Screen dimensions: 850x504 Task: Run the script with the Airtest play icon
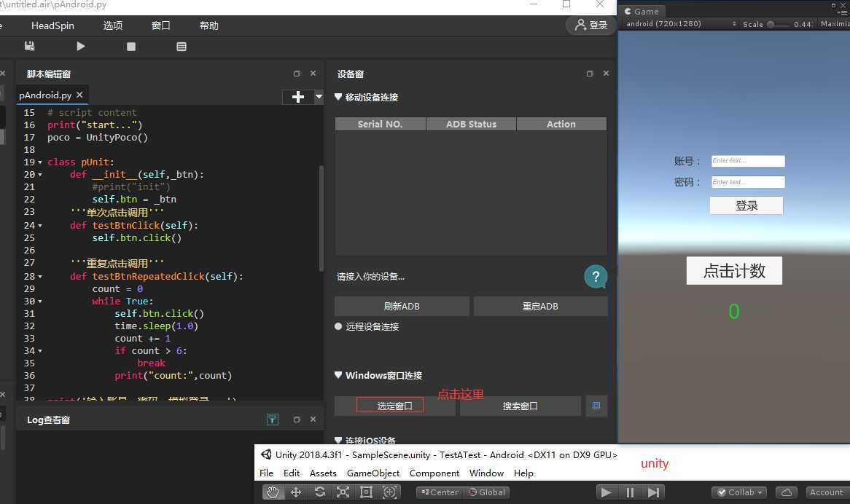pos(81,47)
